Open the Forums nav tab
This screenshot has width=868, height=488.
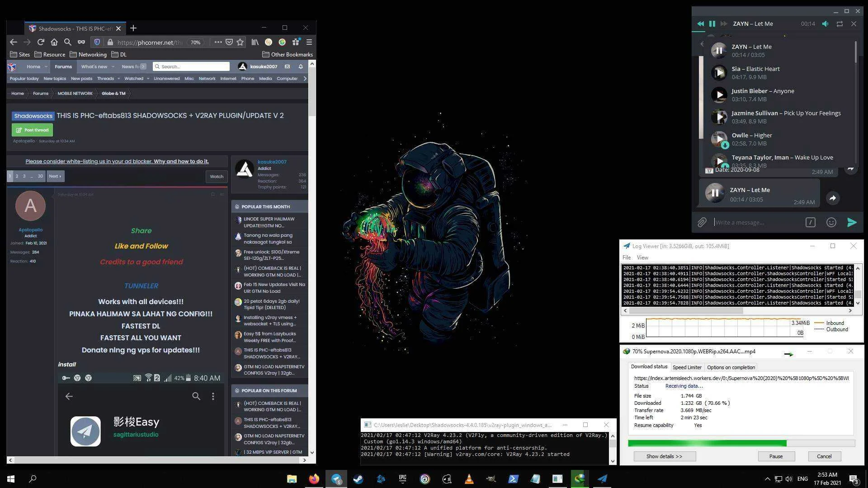pos(63,66)
